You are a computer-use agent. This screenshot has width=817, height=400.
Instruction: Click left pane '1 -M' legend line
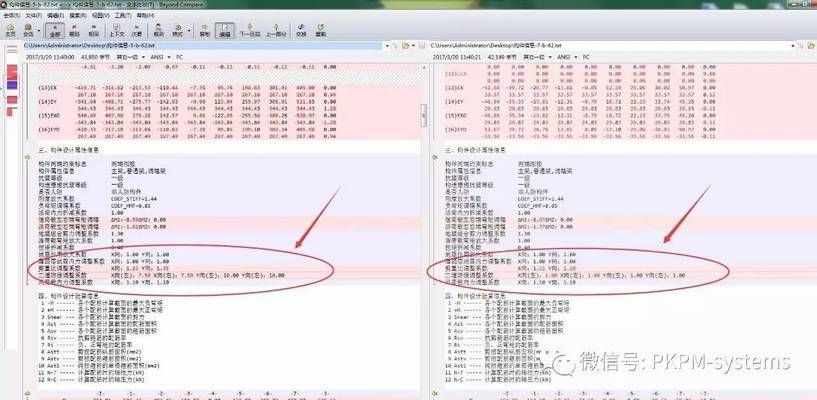click(102, 302)
